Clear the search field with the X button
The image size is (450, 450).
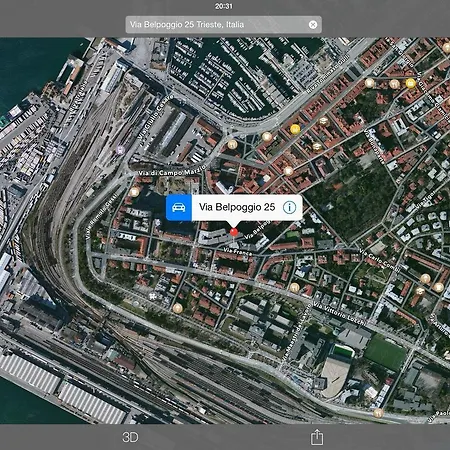coord(313,25)
